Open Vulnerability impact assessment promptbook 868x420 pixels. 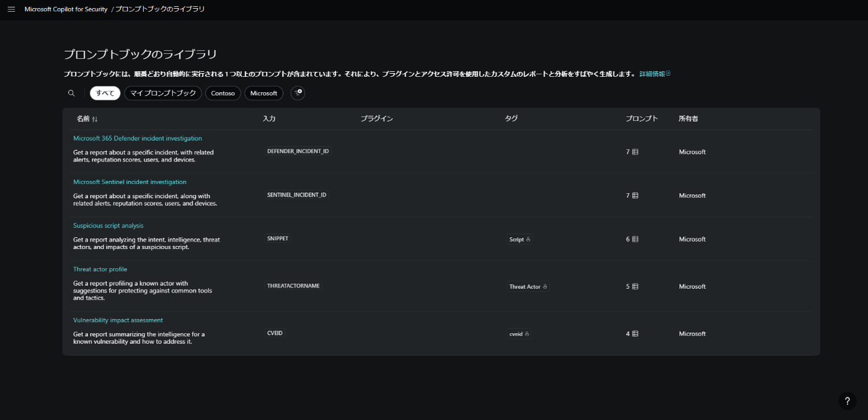118,320
